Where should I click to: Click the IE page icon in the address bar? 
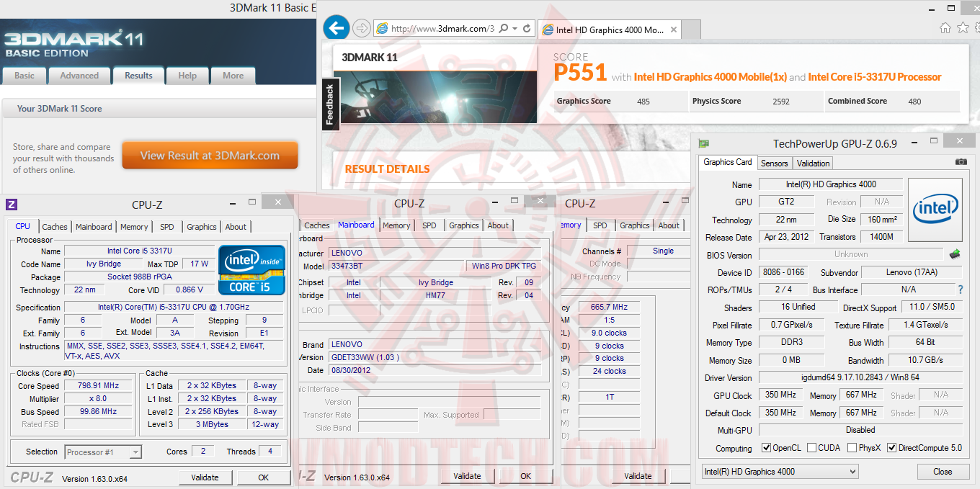382,29
